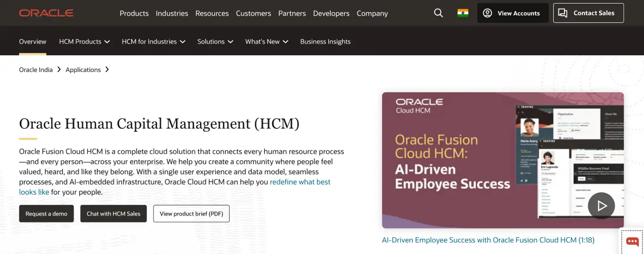Open the Partners menu
Image resolution: width=644 pixels, height=254 pixels.
click(x=292, y=13)
